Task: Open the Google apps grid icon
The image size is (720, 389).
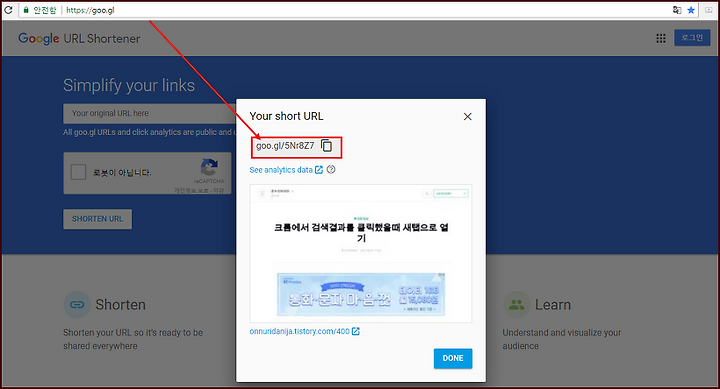Action: click(x=661, y=38)
